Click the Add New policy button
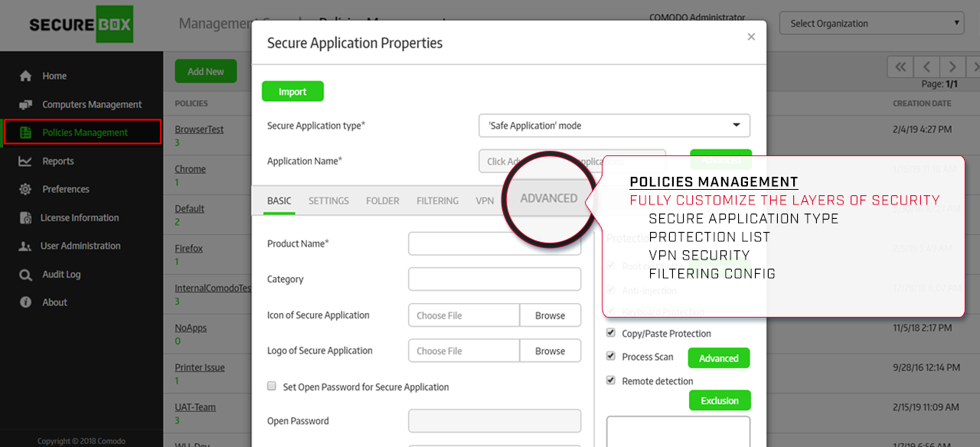 [206, 71]
